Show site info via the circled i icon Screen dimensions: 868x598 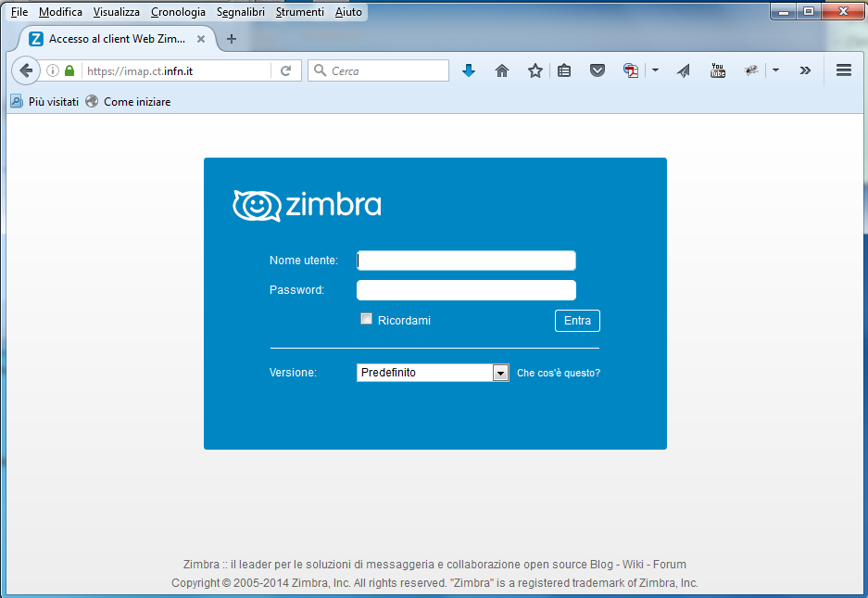pos(53,70)
